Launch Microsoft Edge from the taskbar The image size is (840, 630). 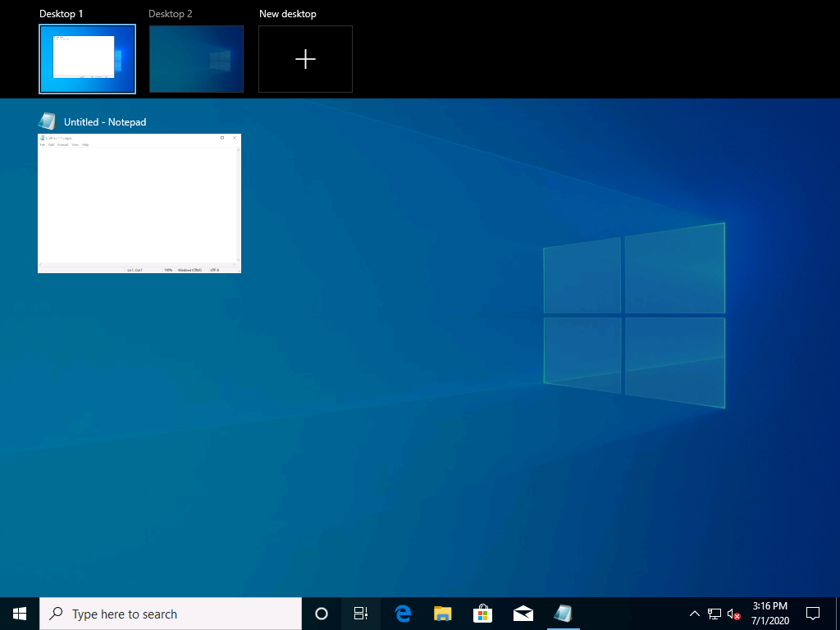(x=402, y=613)
